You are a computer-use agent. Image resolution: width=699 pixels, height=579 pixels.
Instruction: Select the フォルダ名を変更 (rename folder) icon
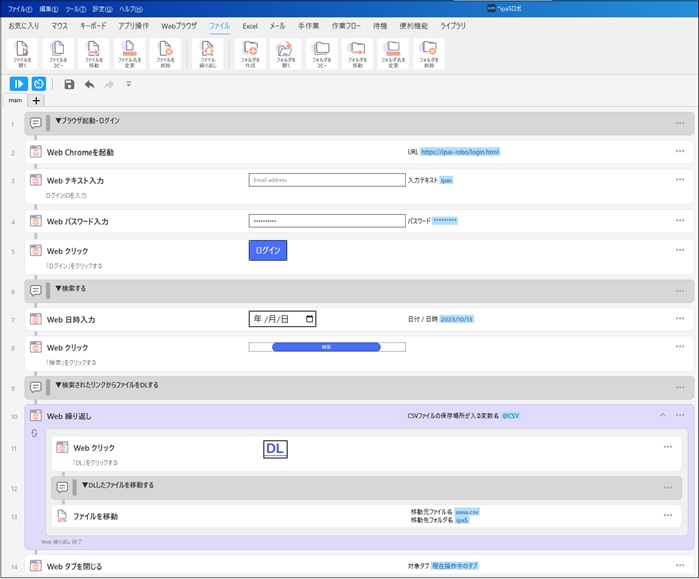(x=392, y=53)
